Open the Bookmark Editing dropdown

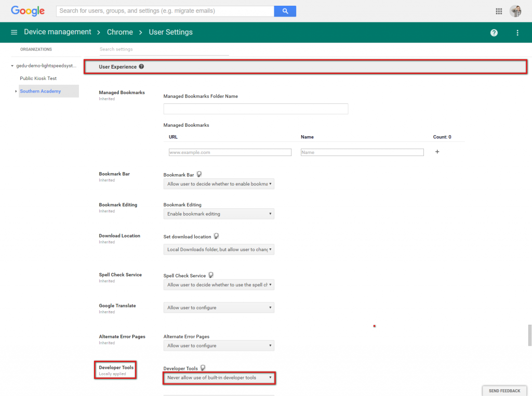pyautogui.click(x=219, y=214)
